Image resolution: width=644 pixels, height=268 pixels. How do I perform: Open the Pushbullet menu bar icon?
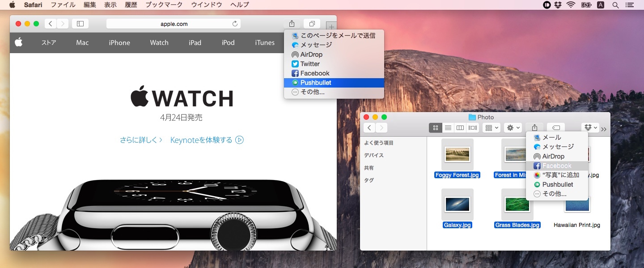pos(547,5)
